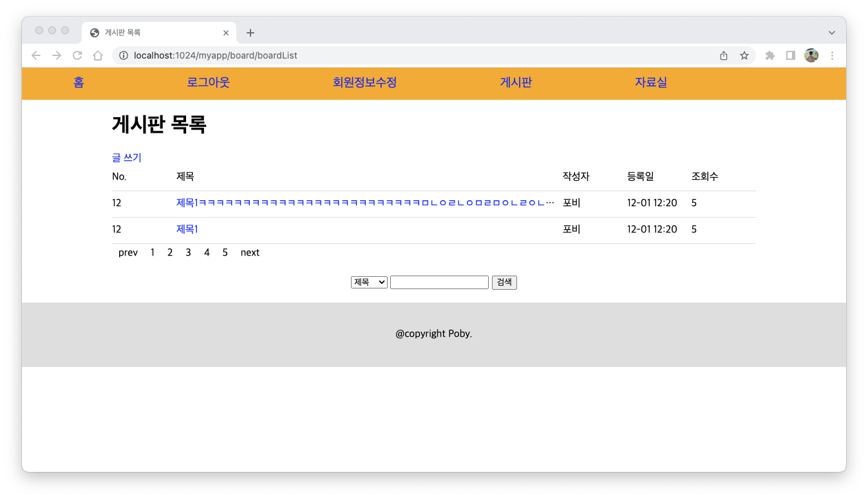The image size is (868, 499).
Task: Open the profile avatar menu
Action: coord(811,55)
